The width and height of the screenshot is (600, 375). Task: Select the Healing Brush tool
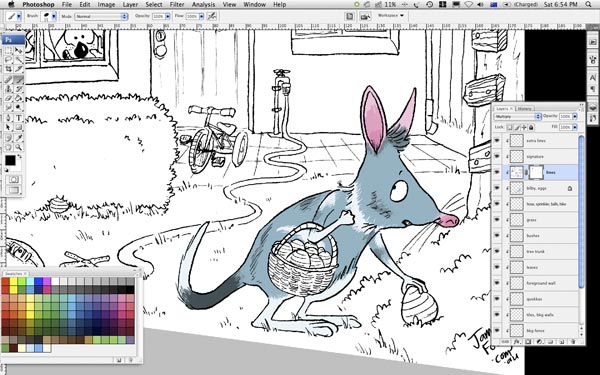(8, 80)
